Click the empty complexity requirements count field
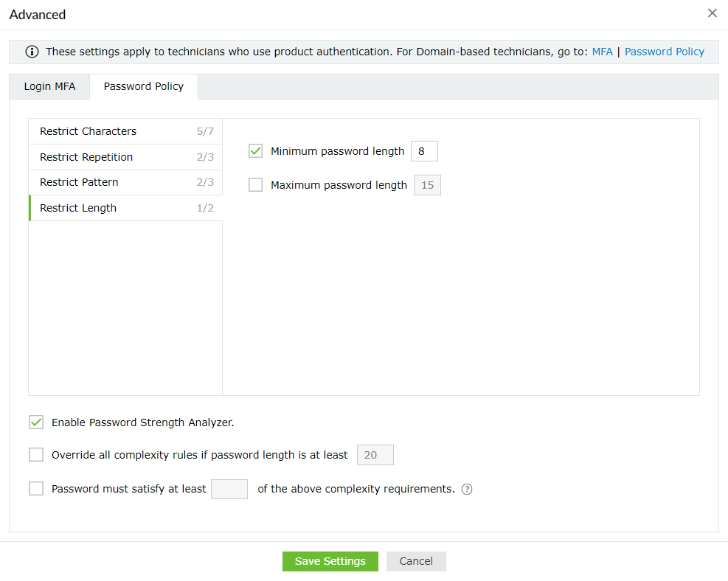728x581 pixels. click(x=229, y=489)
